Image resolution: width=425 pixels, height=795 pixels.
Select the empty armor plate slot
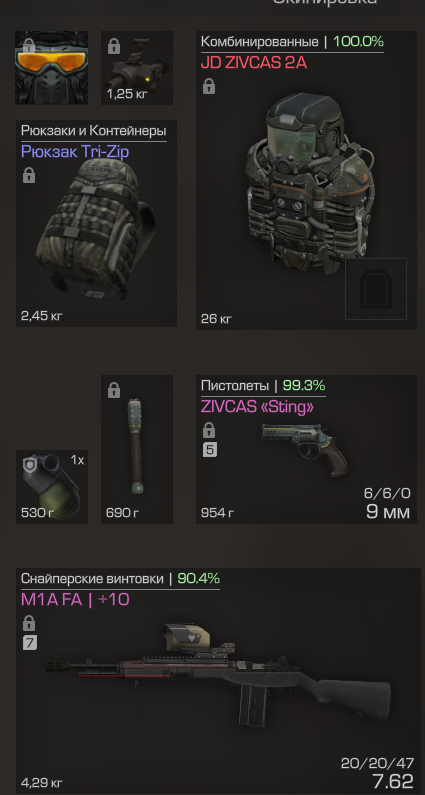click(x=376, y=289)
